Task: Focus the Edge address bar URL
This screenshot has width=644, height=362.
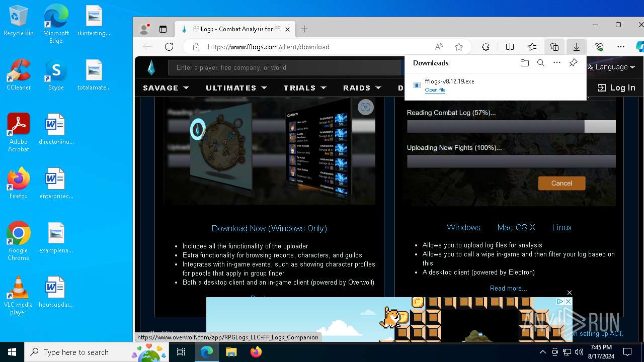Action: [268, 47]
